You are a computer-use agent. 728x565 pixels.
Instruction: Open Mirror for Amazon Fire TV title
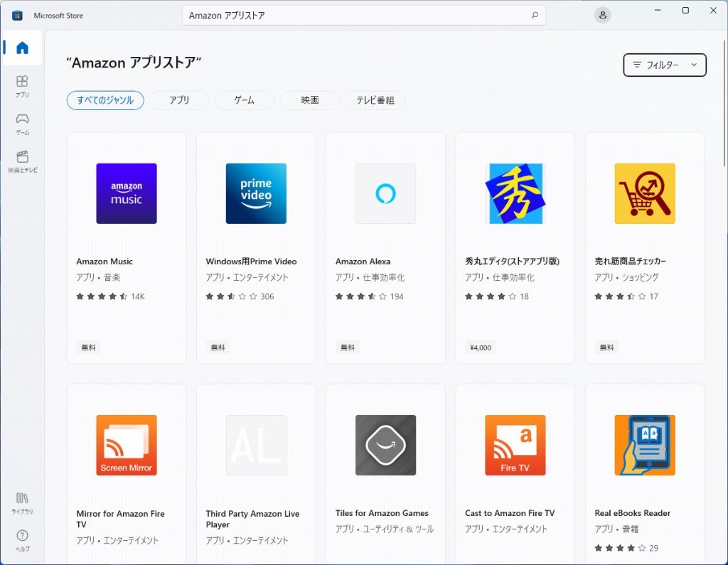pos(121,519)
